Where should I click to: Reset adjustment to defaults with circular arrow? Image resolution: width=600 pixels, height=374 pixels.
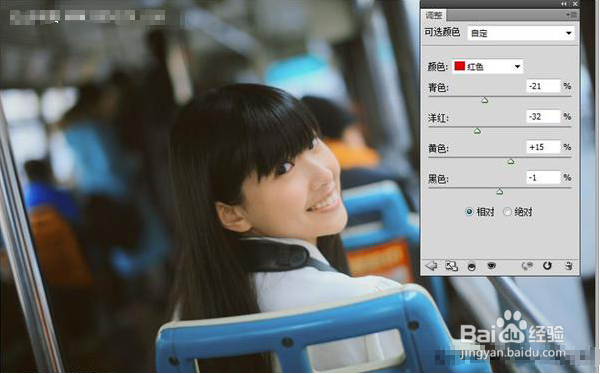pyautogui.click(x=547, y=266)
